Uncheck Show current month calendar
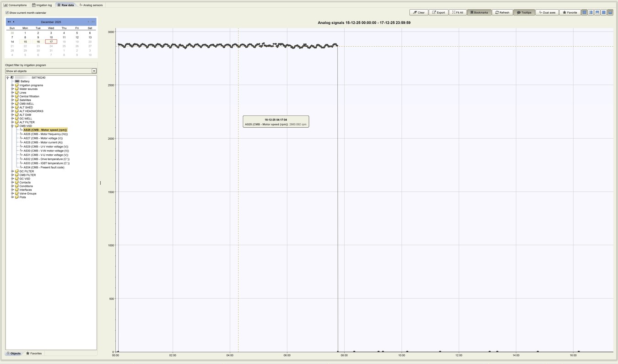This screenshot has width=618, height=364. [x=6, y=13]
